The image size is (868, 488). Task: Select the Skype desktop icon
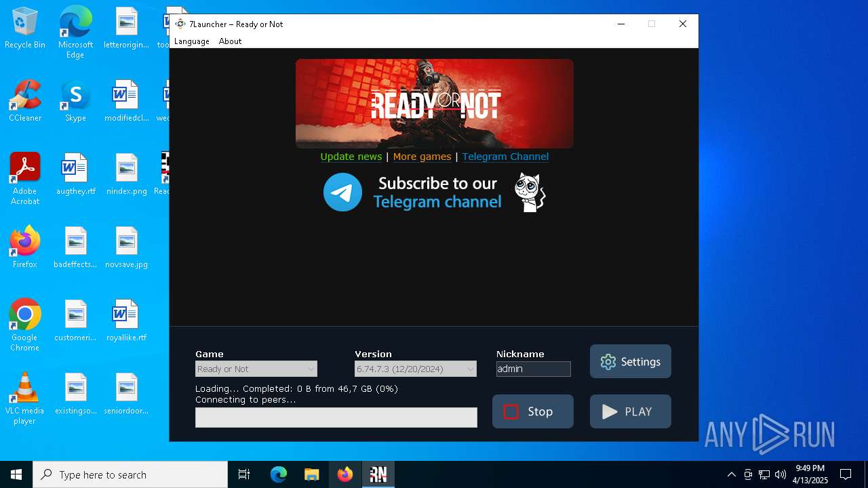pos(75,102)
